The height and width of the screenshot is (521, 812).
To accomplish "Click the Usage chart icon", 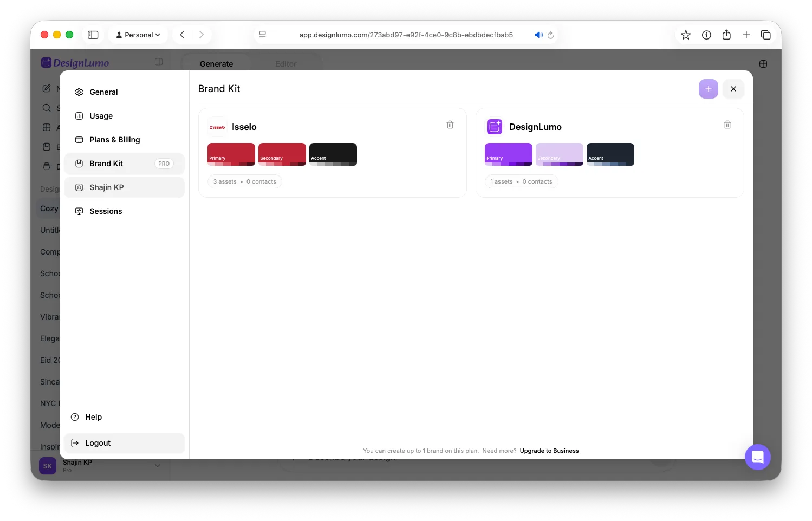I will click(x=79, y=116).
